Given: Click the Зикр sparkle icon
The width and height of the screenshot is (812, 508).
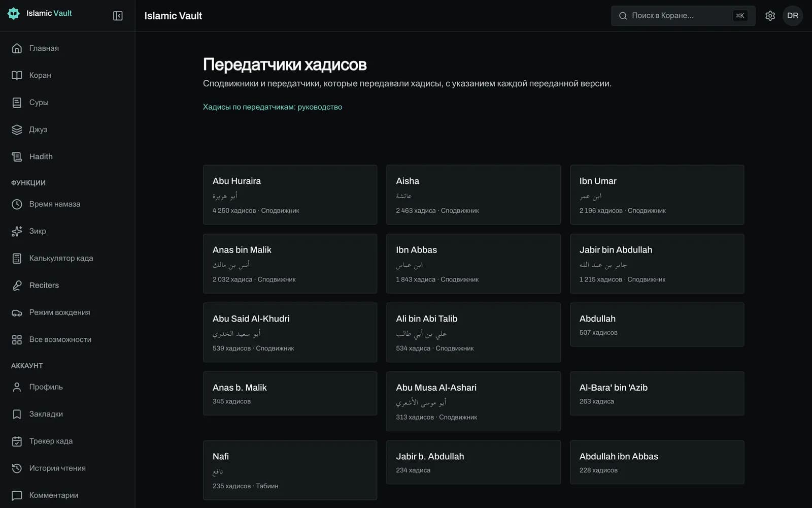Looking at the screenshot, I should tap(17, 231).
